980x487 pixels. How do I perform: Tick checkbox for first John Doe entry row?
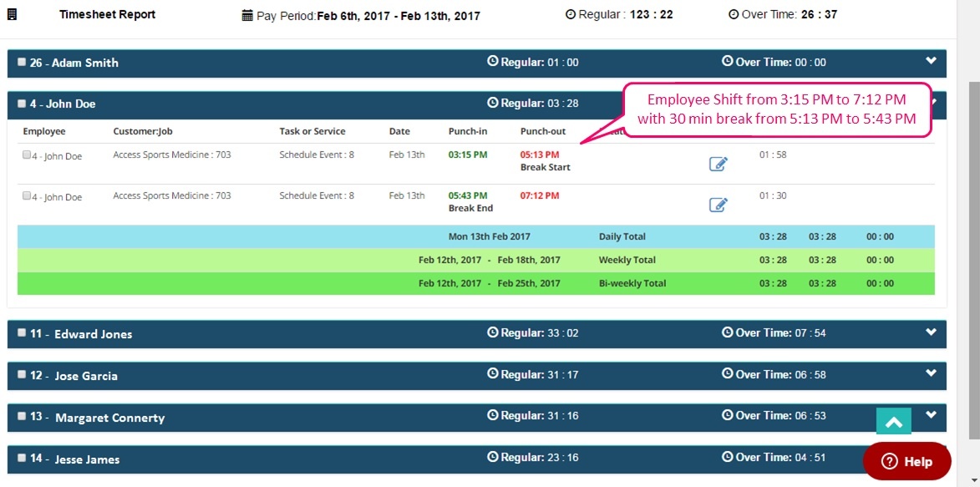click(x=27, y=155)
